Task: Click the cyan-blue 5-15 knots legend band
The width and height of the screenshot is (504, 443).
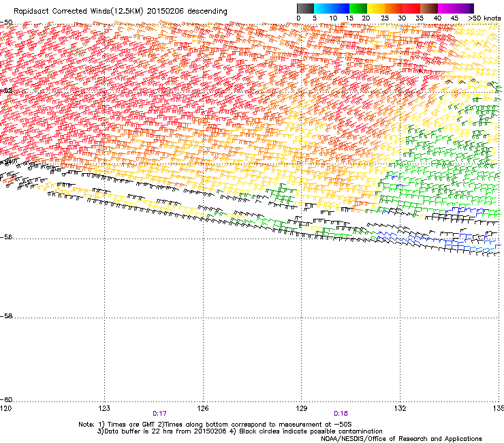Action: [x=332, y=8]
